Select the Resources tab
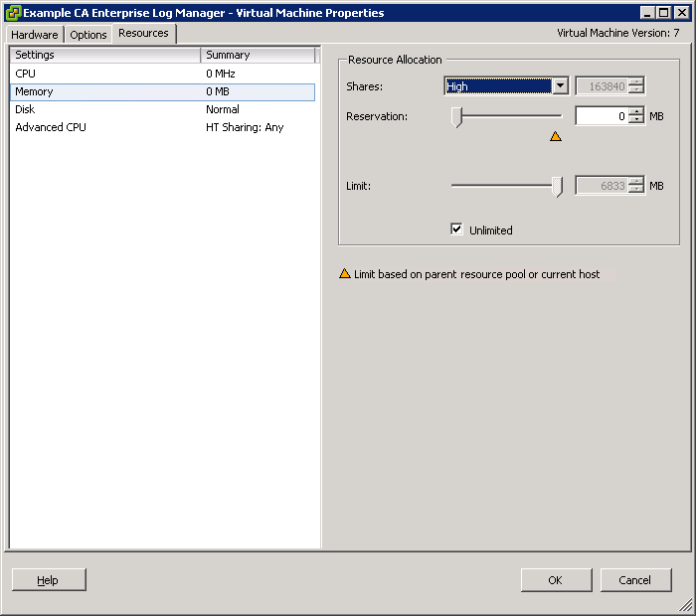Viewport: 696px width, 616px height. (x=143, y=34)
